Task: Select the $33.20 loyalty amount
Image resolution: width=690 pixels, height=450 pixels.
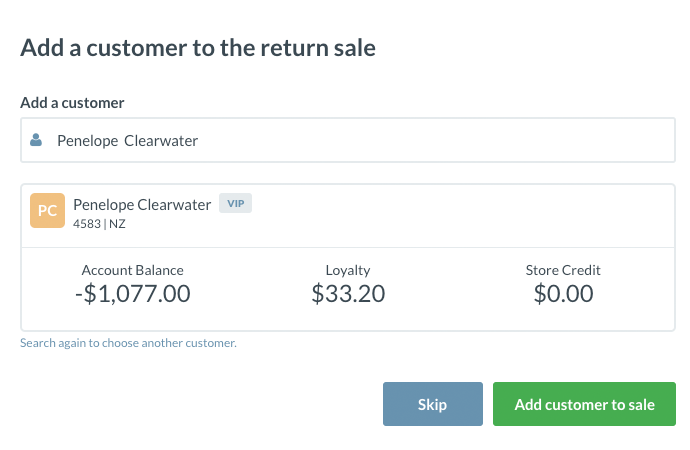Action: pyautogui.click(x=348, y=294)
